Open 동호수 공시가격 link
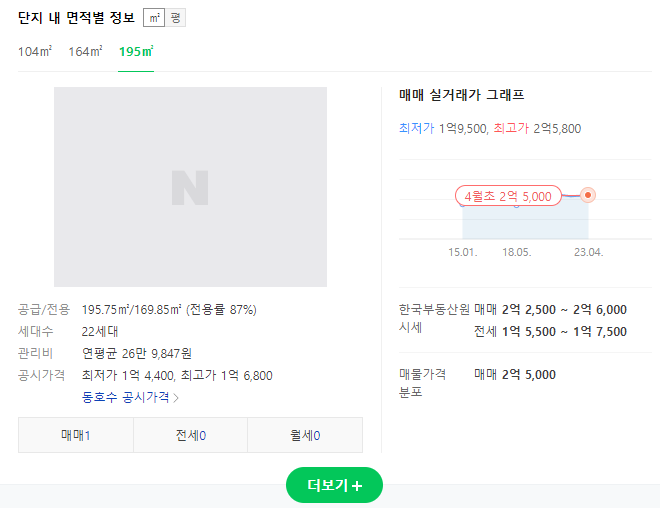Screen dimensions: 660x508 pyautogui.click(x=126, y=397)
